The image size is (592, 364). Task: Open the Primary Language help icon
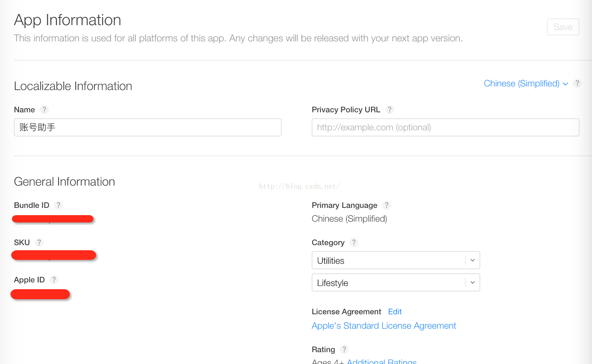click(x=386, y=205)
